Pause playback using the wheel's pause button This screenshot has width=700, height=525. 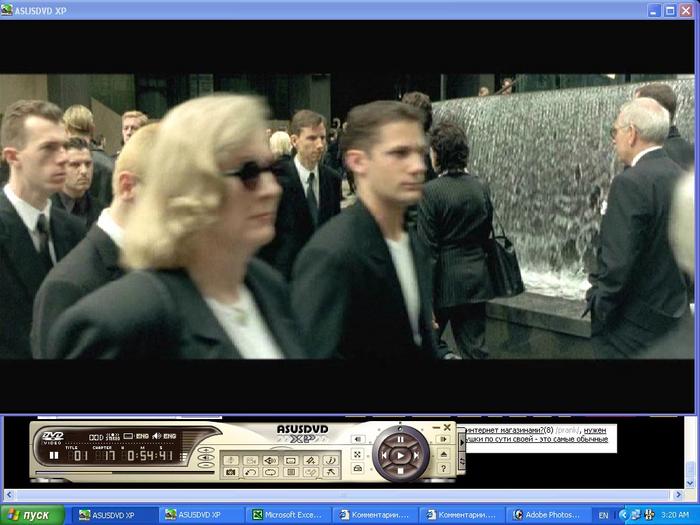[400, 439]
